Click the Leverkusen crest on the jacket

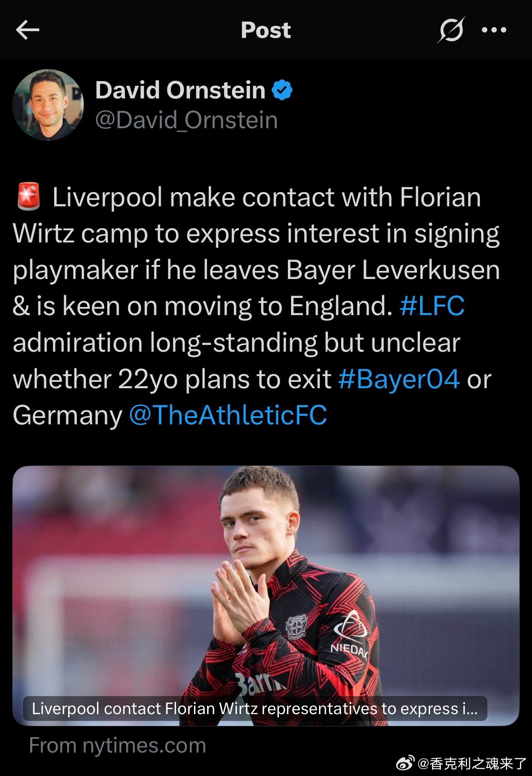click(x=296, y=627)
